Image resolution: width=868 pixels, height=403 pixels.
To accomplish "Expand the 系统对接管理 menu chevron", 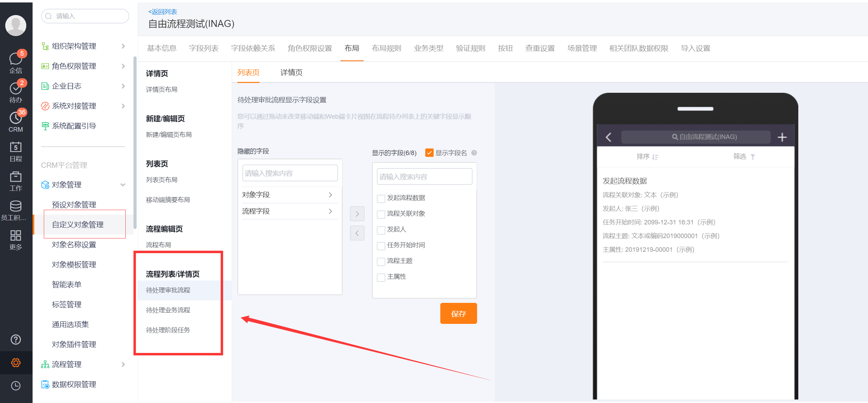I will [123, 106].
